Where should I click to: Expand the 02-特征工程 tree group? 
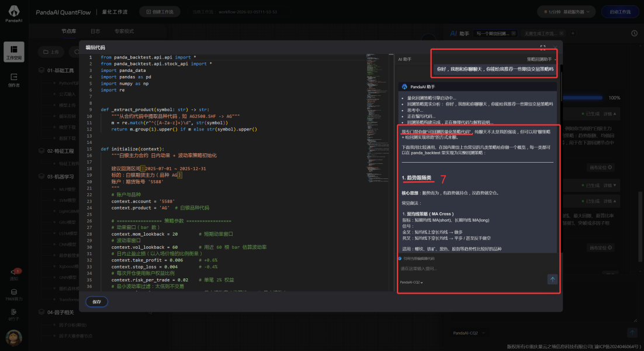click(60, 151)
